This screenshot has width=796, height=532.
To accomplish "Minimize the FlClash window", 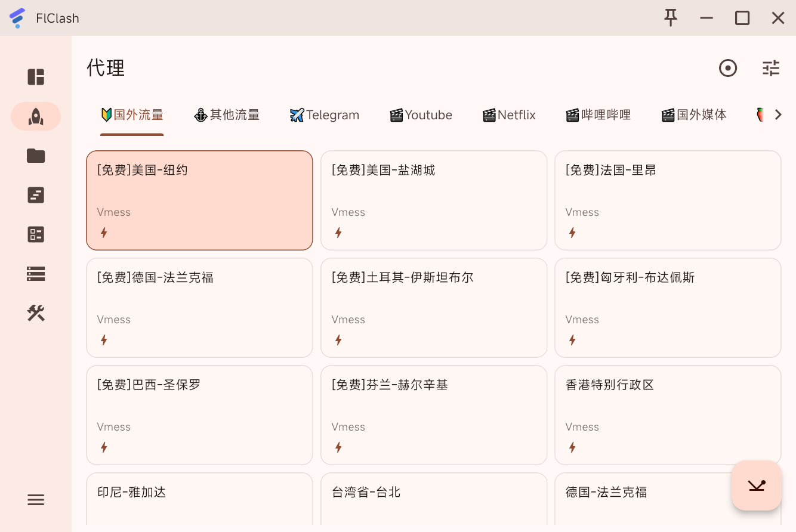I will pyautogui.click(x=706, y=18).
